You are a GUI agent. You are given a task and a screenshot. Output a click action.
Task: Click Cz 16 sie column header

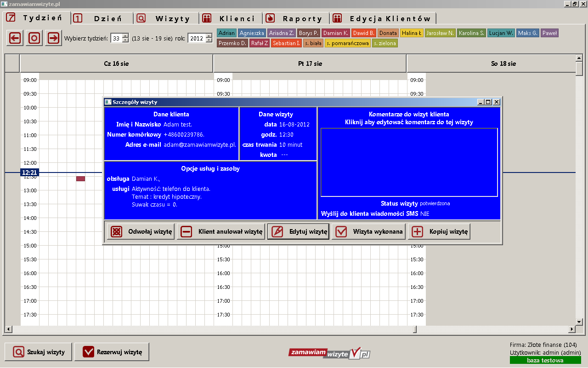[116, 63]
